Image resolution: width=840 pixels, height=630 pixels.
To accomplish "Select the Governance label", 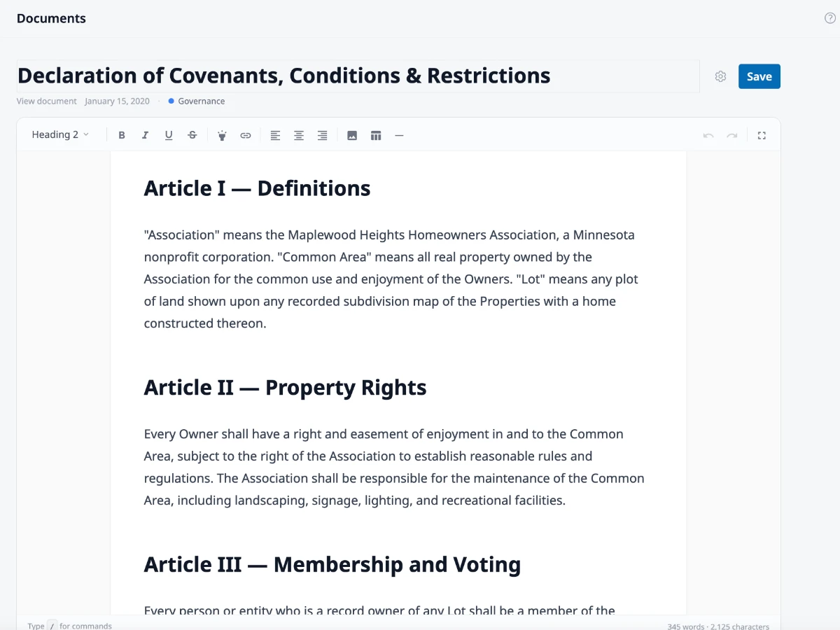I will click(x=201, y=101).
